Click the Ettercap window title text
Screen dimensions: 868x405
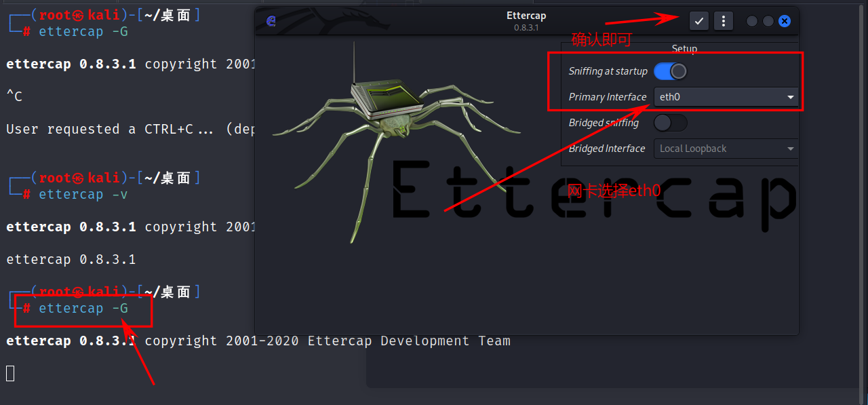coord(526,16)
